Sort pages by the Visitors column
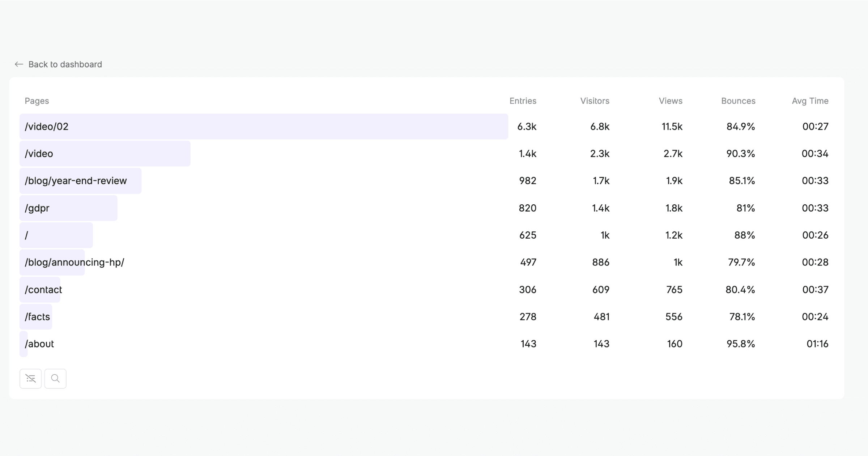The height and width of the screenshot is (456, 868). [x=594, y=101]
